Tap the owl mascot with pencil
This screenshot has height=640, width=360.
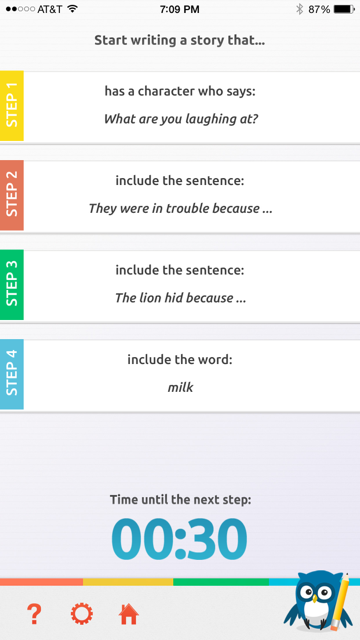tap(318, 601)
